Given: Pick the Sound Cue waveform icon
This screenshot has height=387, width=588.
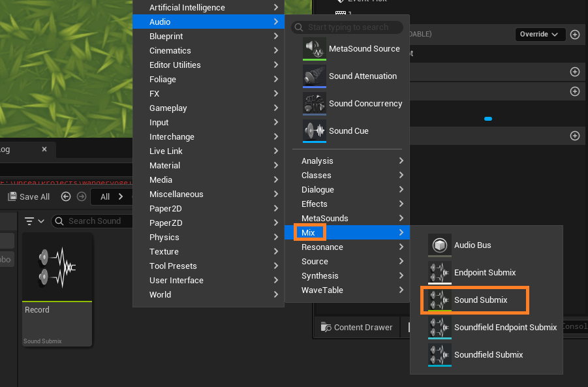Looking at the screenshot, I should click(314, 131).
